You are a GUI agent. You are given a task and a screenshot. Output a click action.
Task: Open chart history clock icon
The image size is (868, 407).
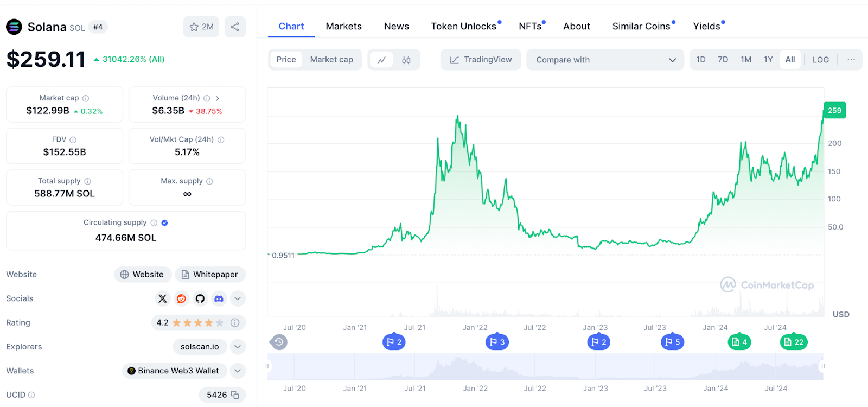(x=279, y=342)
